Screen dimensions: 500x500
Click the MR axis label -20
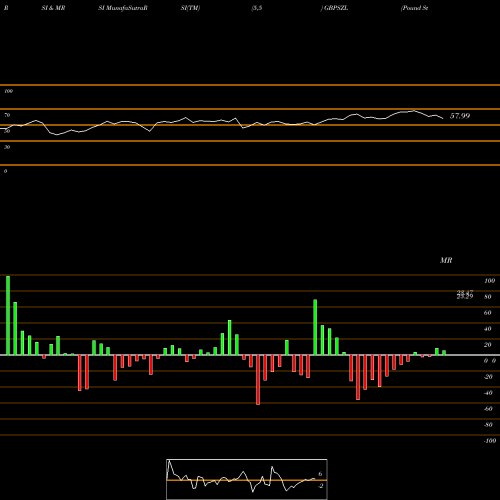[488, 377]
